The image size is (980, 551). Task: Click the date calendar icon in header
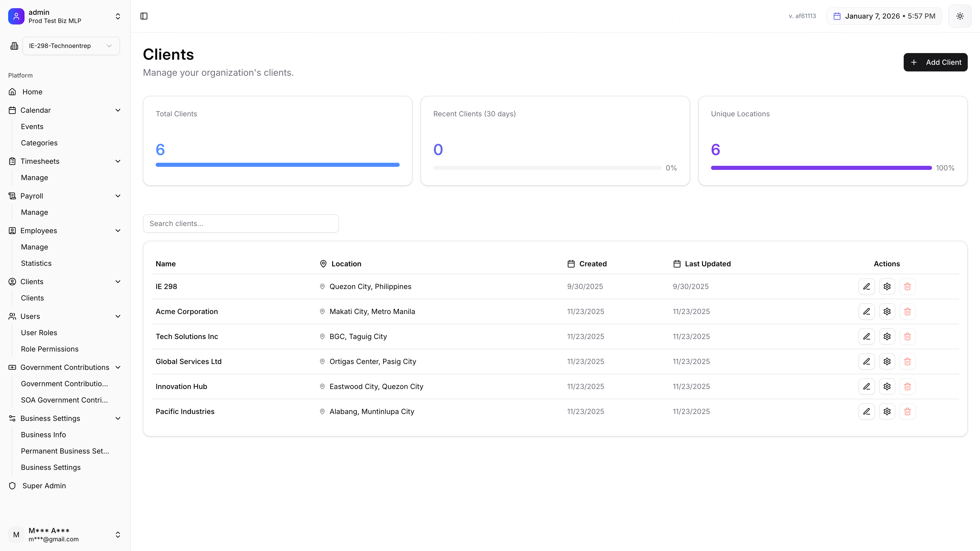click(837, 16)
